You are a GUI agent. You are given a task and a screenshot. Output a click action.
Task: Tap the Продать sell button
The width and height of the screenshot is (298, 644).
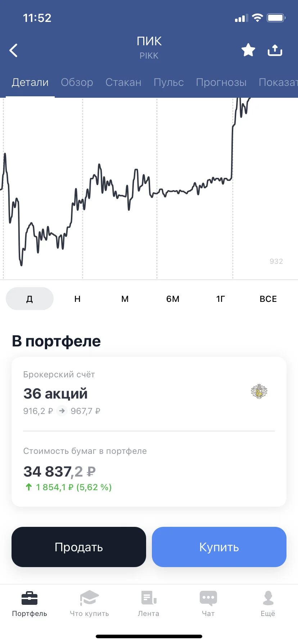pos(79,547)
